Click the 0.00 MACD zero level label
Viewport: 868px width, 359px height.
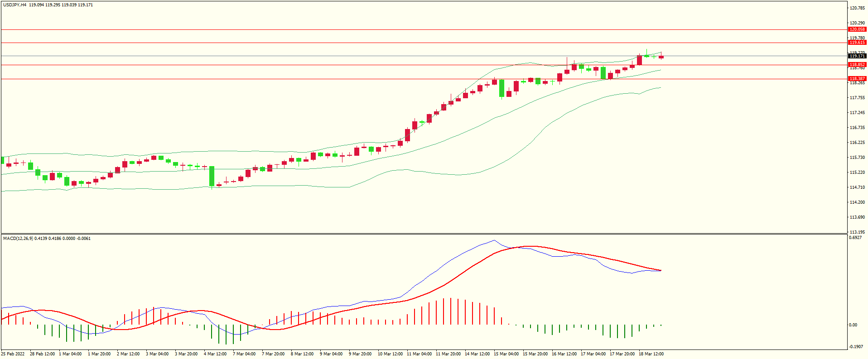pos(853,325)
